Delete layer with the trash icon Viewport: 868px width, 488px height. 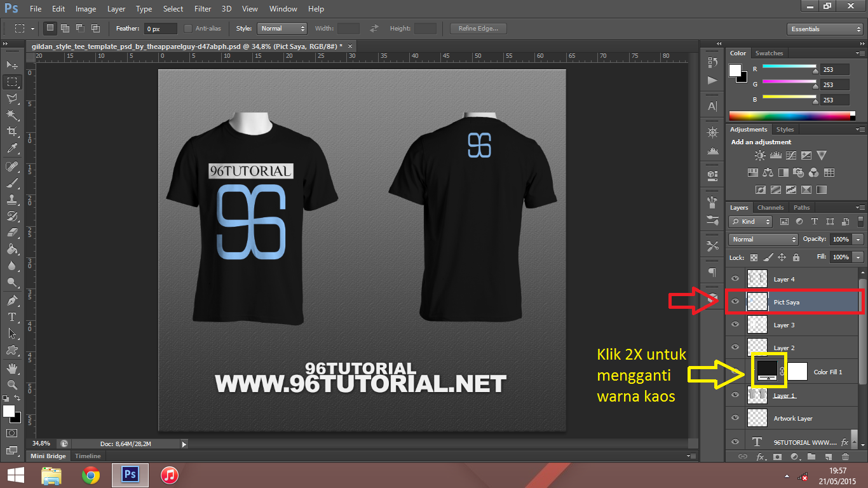point(845,457)
